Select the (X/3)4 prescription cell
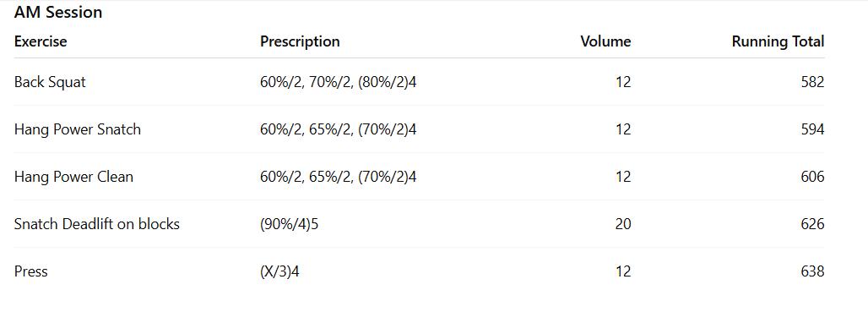The height and width of the screenshot is (323, 868). pyautogui.click(x=279, y=271)
